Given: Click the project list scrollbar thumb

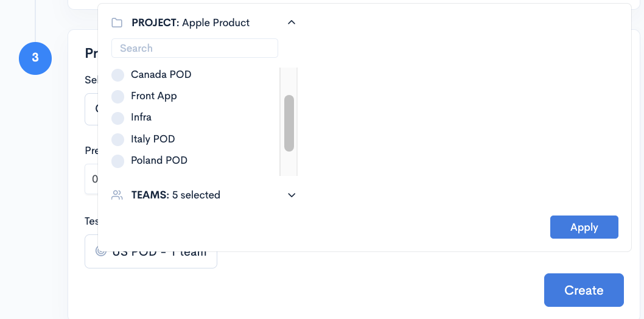Looking at the screenshot, I should click(x=289, y=123).
